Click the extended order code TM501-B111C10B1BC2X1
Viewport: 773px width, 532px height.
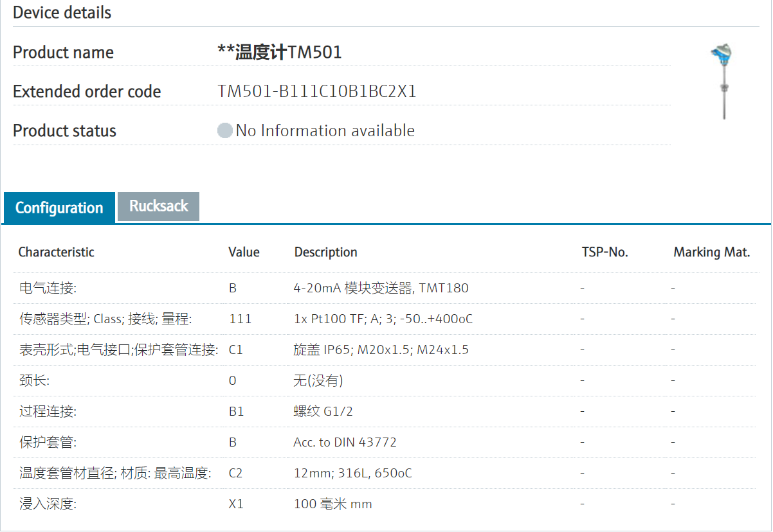tap(317, 92)
